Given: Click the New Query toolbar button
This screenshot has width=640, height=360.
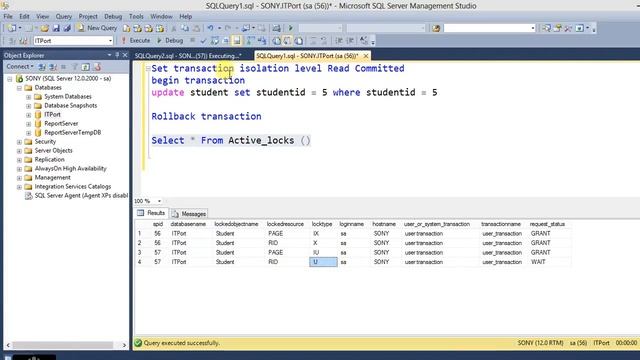Looking at the screenshot, I should [x=98, y=28].
